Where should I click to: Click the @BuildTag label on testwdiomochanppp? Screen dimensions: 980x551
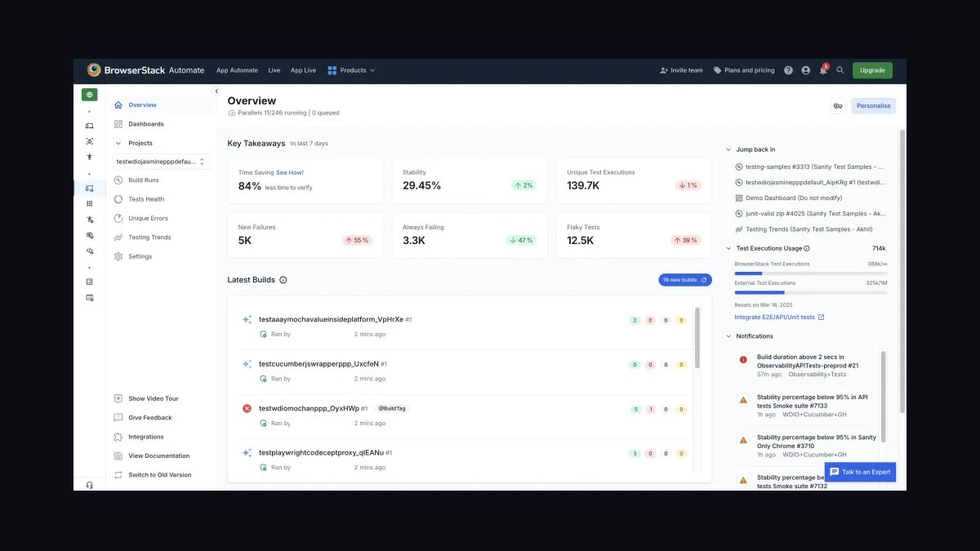click(392, 408)
